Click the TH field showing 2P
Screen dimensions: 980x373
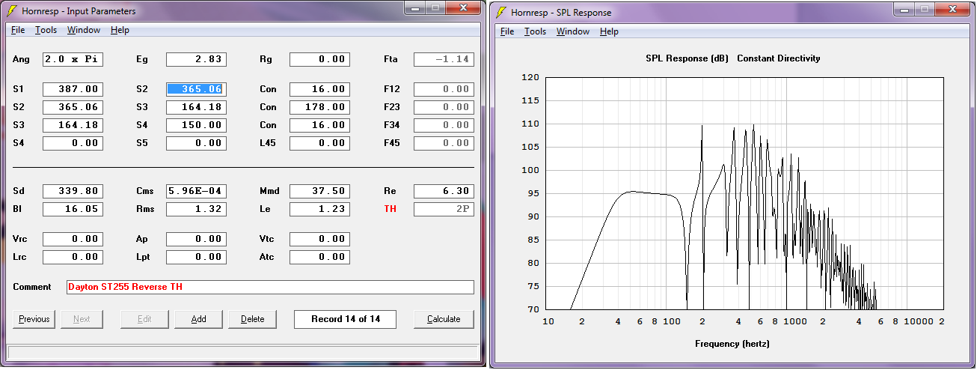coord(444,209)
